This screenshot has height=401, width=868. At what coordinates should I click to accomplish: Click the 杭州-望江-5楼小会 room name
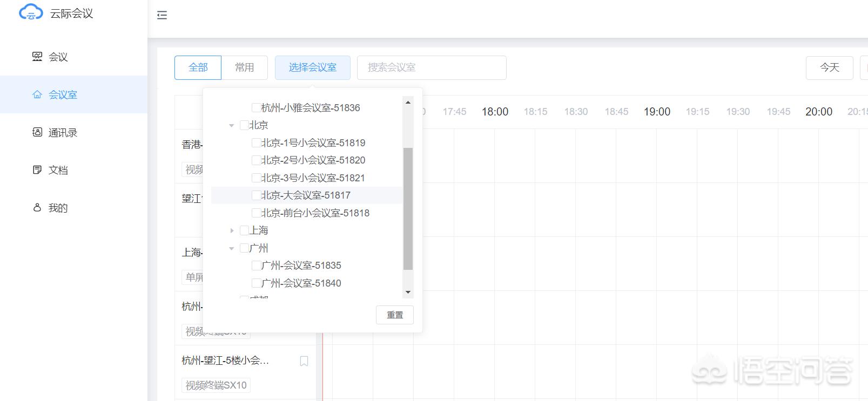click(225, 361)
